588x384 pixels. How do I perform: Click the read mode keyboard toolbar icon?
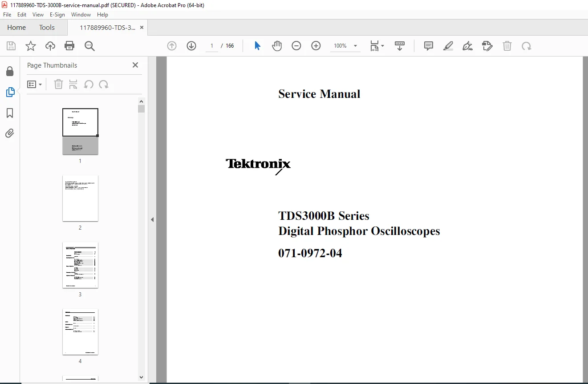[400, 46]
